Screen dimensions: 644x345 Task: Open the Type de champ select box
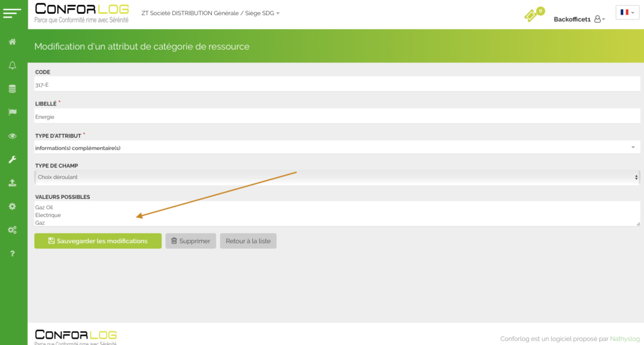pos(336,177)
